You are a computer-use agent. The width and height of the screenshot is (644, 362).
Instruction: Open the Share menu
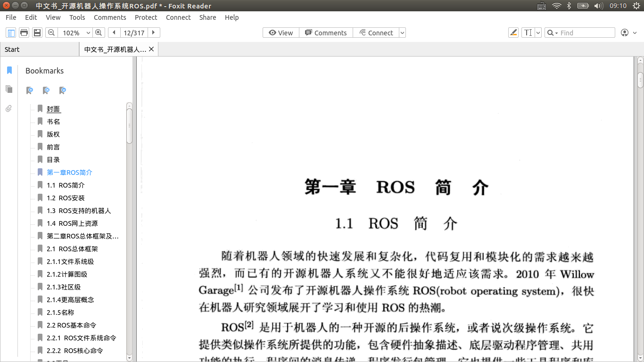(207, 17)
